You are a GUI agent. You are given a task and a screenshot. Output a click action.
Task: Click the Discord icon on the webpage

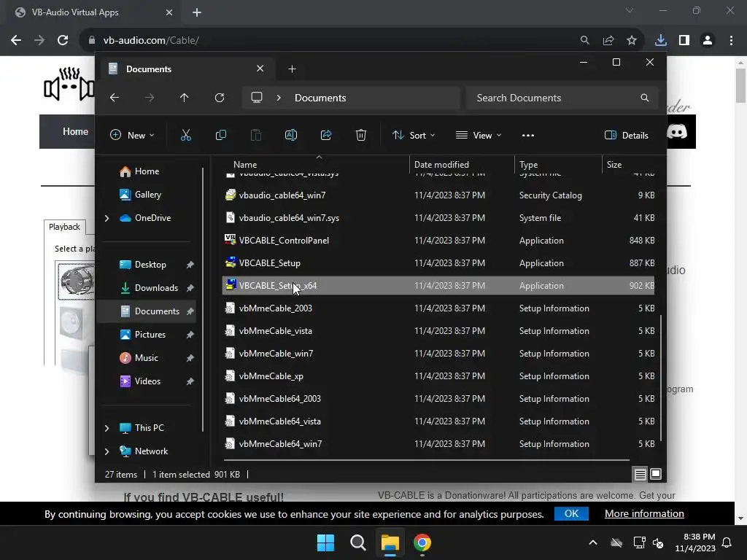tap(677, 131)
